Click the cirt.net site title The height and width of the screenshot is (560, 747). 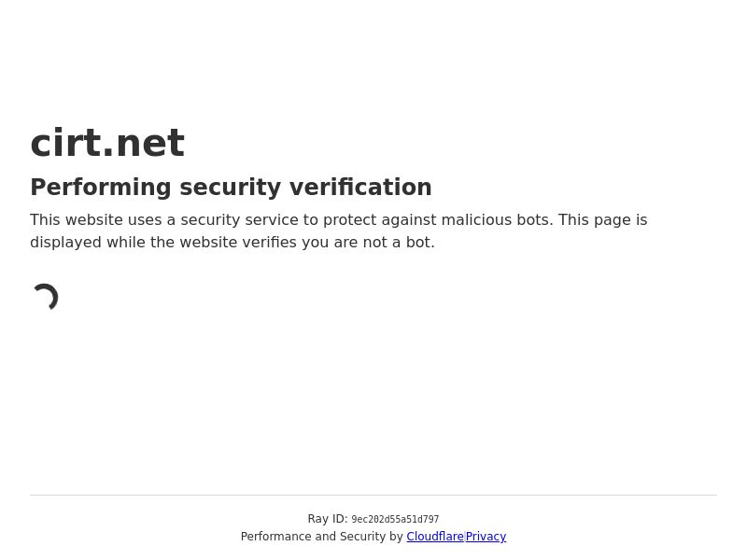(x=107, y=144)
